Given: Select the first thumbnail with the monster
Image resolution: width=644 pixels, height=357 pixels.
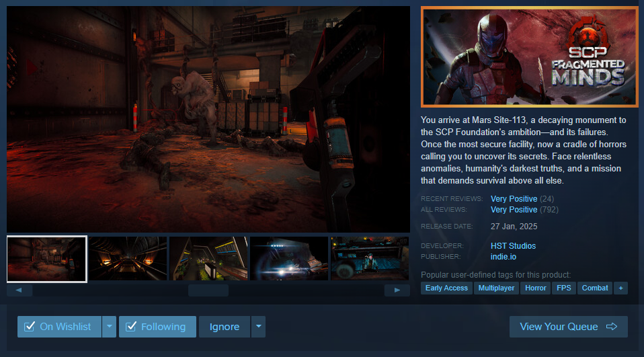Looking at the screenshot, I should click(x=47, y=259).
